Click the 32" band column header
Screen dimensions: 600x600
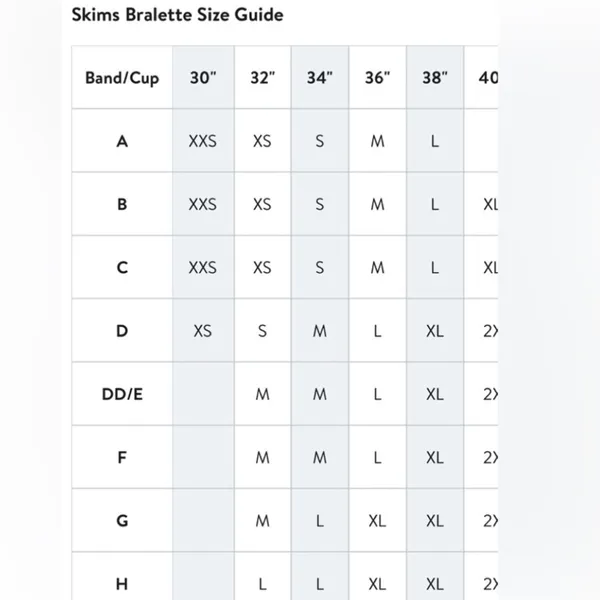pos(262,78)
